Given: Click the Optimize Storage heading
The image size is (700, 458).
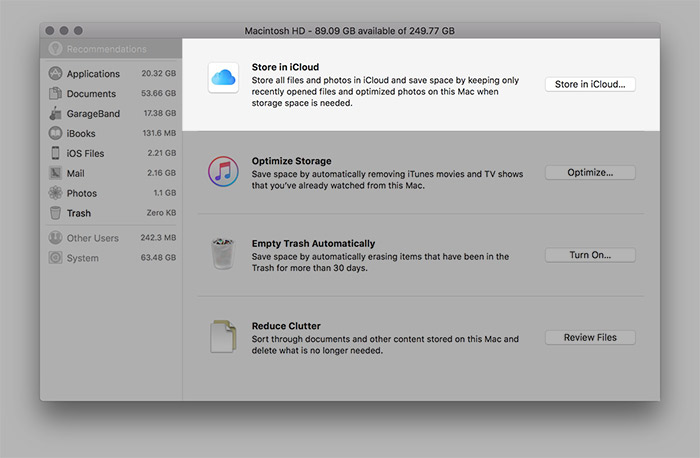Looking at the screenshot, I should [292, 161].
